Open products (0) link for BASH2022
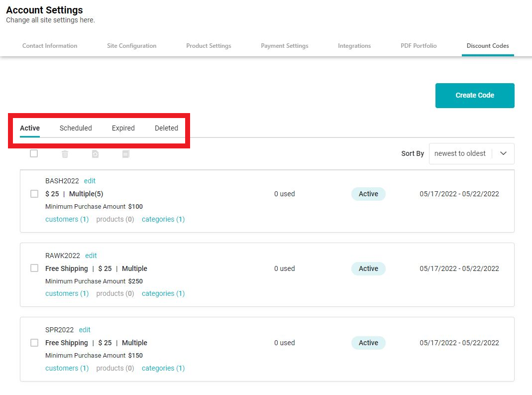The width and height of the screenshot is (532, 395). coord(115,219)
